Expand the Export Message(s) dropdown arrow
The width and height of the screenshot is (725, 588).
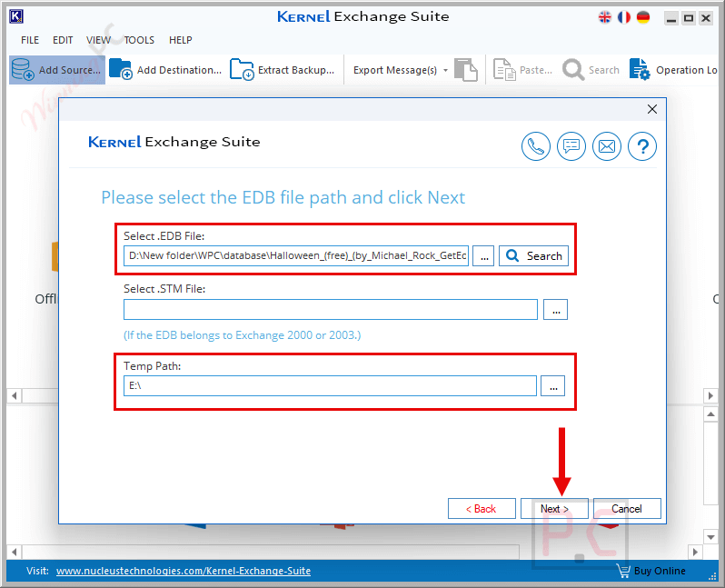[x=446, y=70]
